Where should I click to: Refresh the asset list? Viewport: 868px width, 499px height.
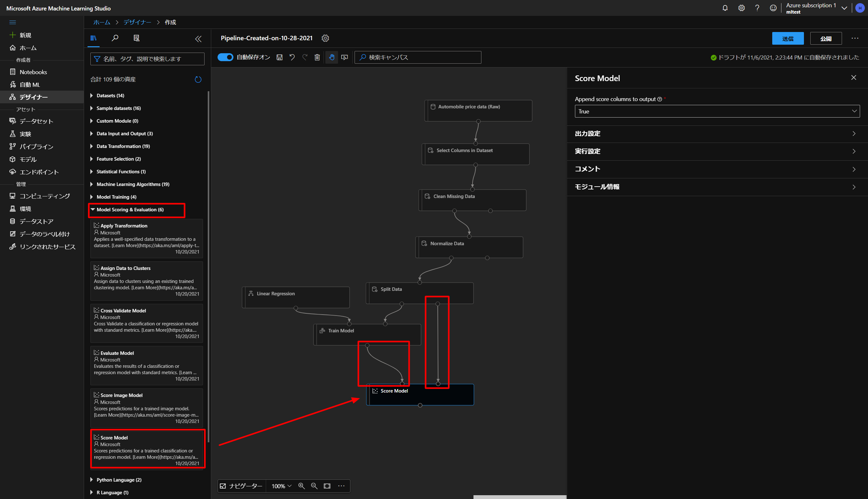point(198,80)
